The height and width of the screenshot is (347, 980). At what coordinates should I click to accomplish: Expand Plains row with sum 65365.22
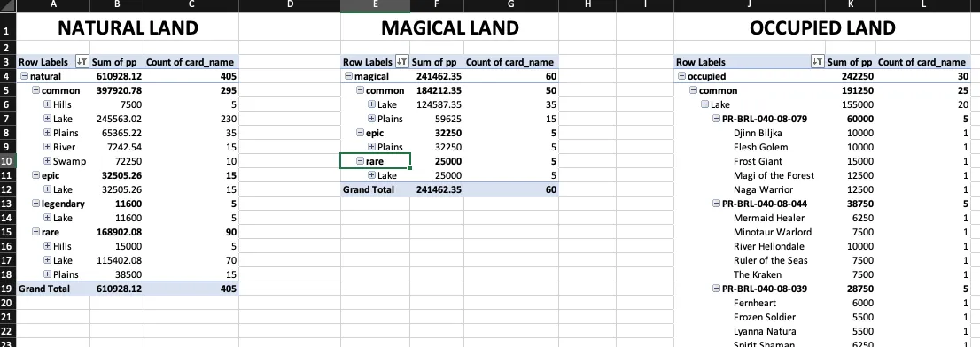pos(48,133)
